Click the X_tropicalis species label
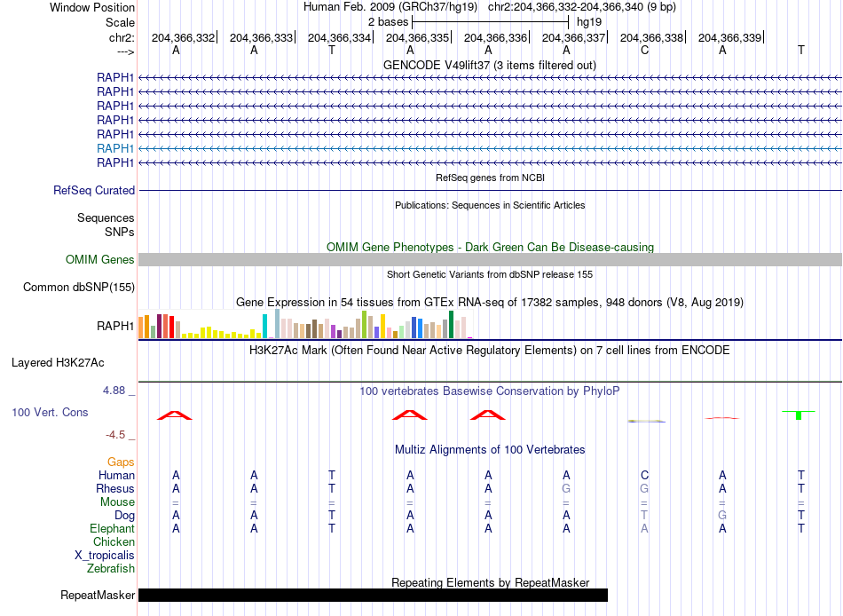 (105, 556)
